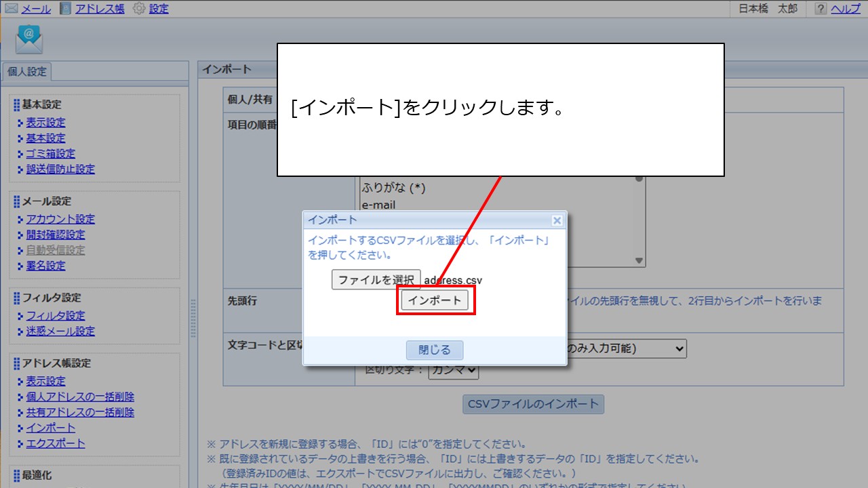The image size is (868, 488).
Task: Click the user name 日本橋 太郎
Action: pos(768,9)
